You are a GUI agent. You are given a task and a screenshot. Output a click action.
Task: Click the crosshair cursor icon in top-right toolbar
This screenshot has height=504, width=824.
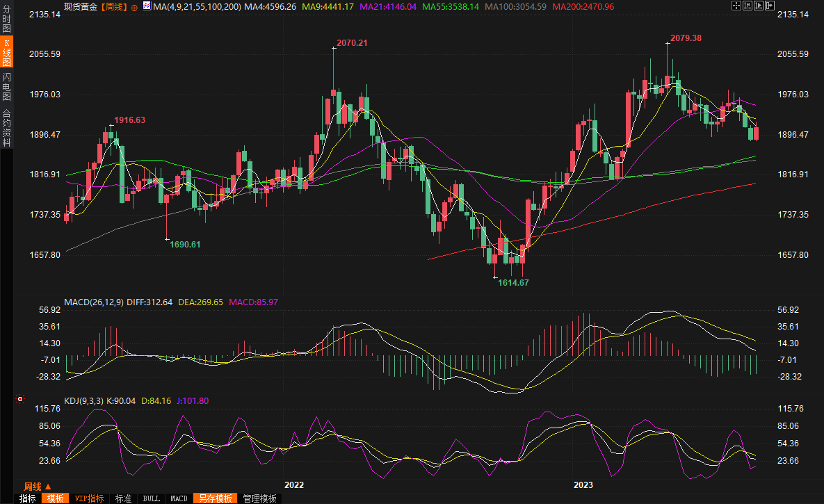[x=737, y=6]
